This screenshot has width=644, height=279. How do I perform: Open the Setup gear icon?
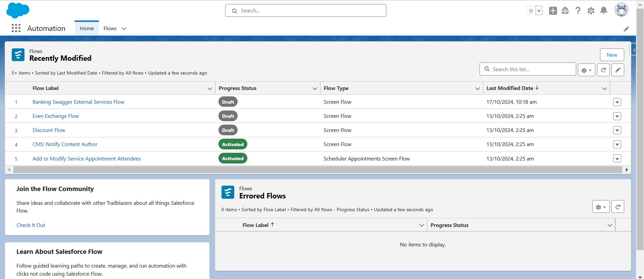(x=591, y=11)
